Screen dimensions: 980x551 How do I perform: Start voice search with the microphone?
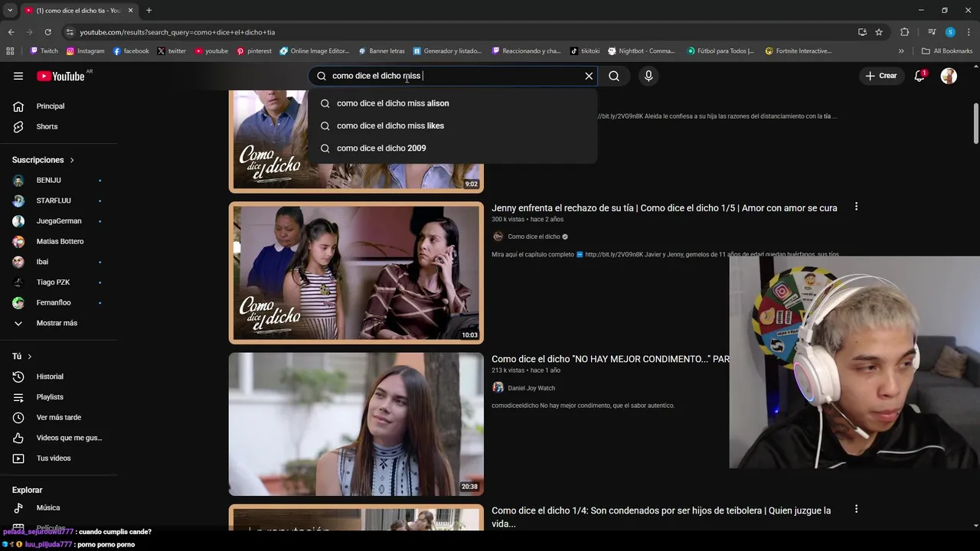point(648,76)
